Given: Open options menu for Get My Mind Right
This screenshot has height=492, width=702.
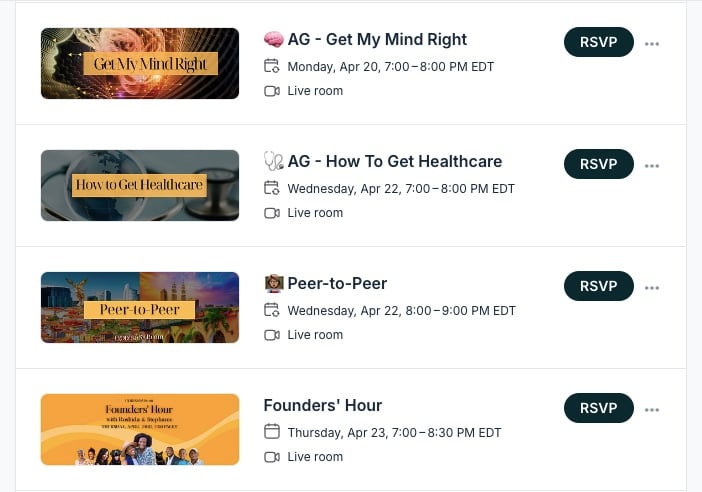Looking at the screenshot, I should tap(652, 44).
